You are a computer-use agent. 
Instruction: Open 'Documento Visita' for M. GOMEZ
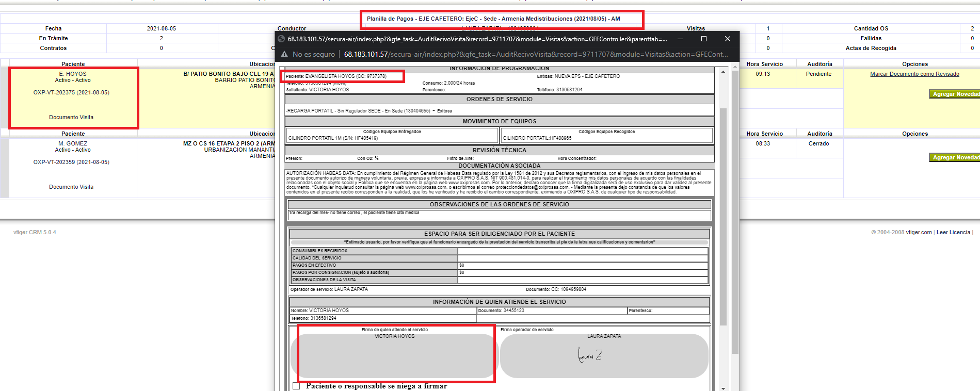pyautogui.click(x=71, y=187)
